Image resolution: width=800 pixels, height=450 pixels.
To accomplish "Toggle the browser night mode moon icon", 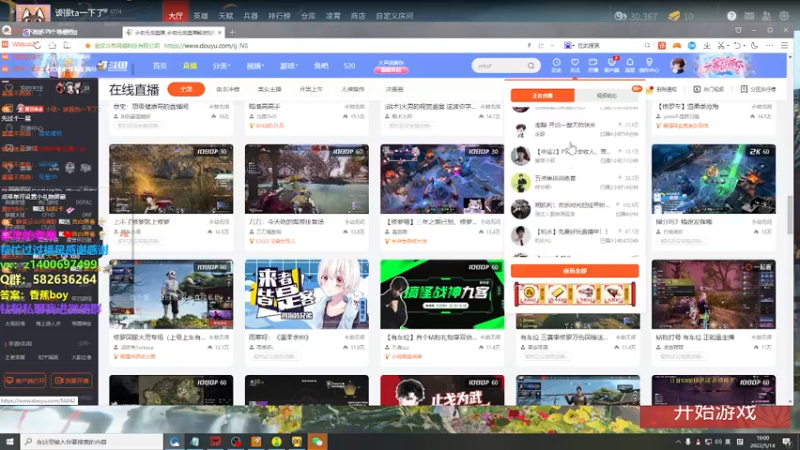I will (755, 45).
